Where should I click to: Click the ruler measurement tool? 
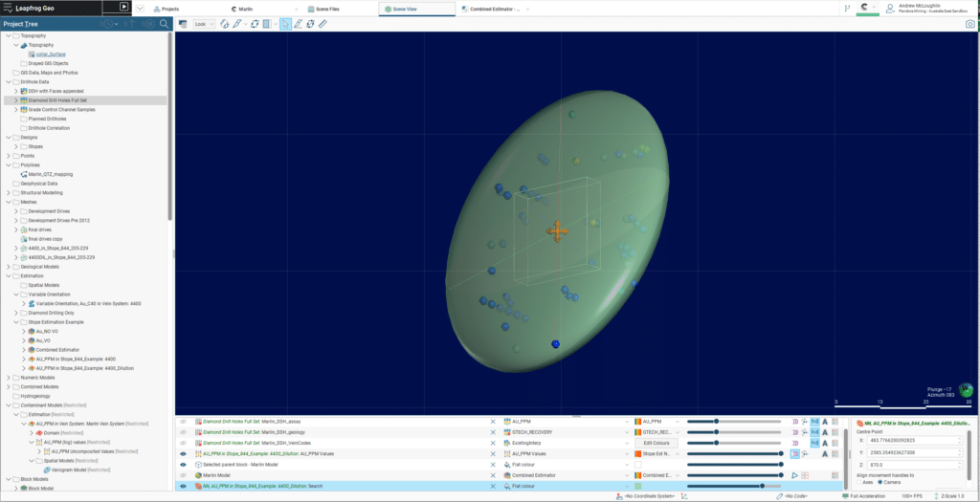coord(323,23)
